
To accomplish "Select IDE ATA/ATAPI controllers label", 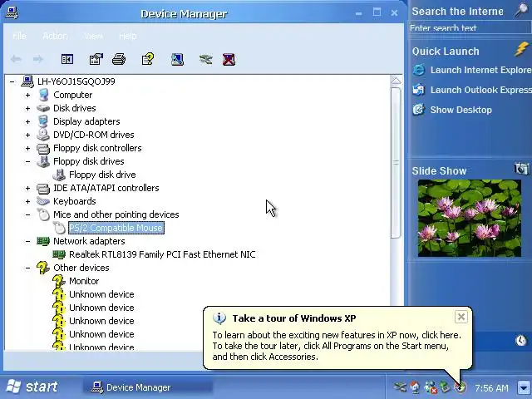I will click(x=106, y=188).
